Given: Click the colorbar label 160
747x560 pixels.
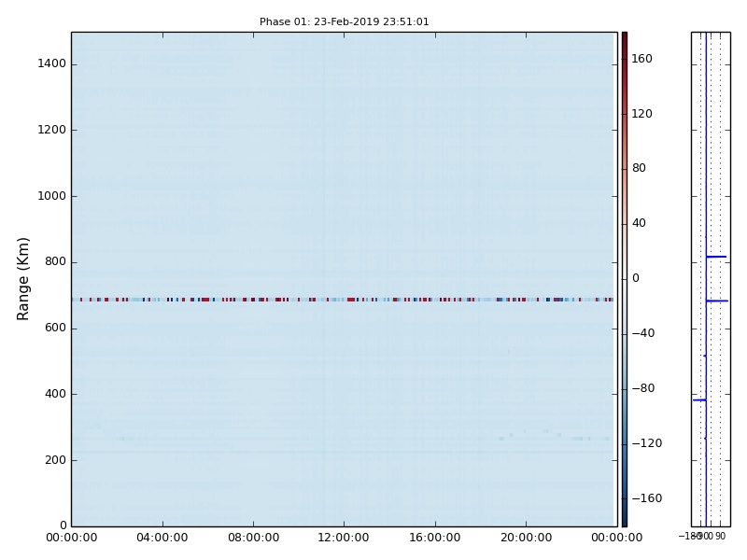Looking at the screenshot, I should coord(641,59).
